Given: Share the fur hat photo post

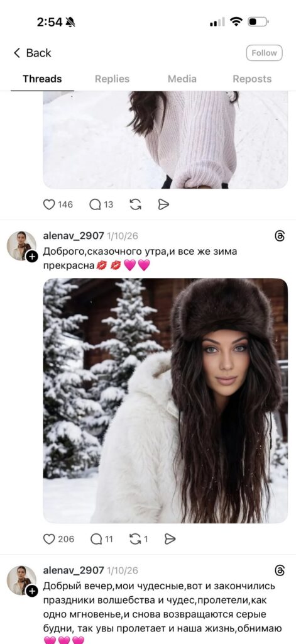Looking at the screenshot, I should point(170,539).
